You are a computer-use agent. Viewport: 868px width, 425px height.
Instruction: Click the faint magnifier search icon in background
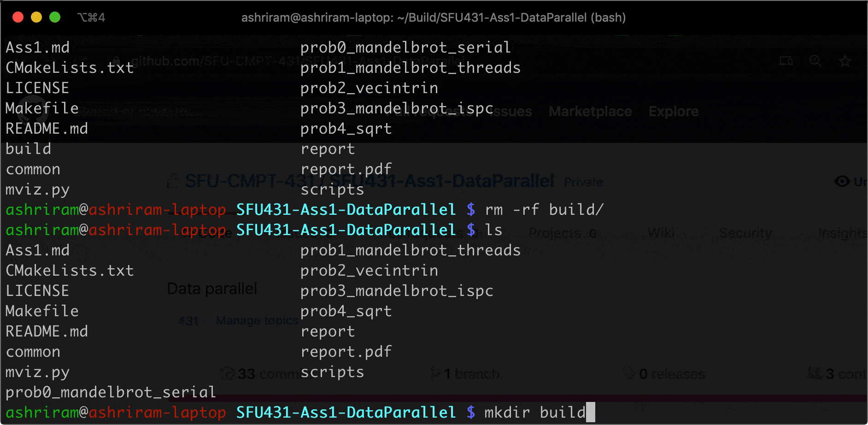(x=815, y=61)
